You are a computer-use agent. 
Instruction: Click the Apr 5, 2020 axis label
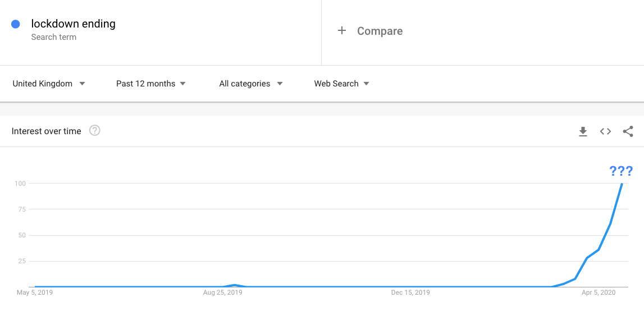pyautogui.click(x=599, y=292)
